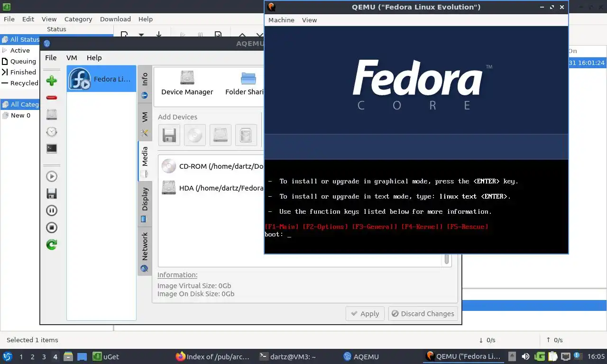This screenshot has height=364, width=607.
Task: Open the start menu in the taskbar
Action: pos(8,356)
